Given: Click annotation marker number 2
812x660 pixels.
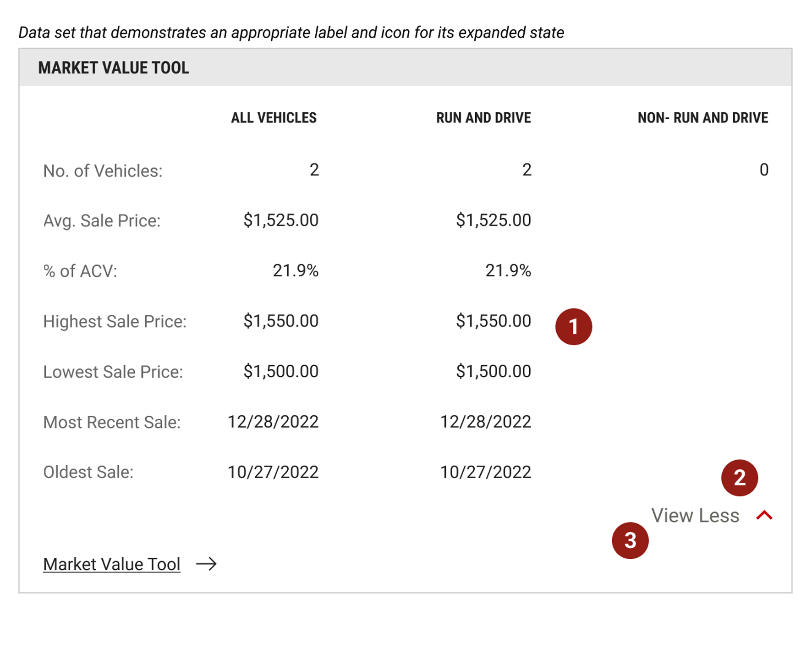Looking at the screenshot, I should coord(739,478).
